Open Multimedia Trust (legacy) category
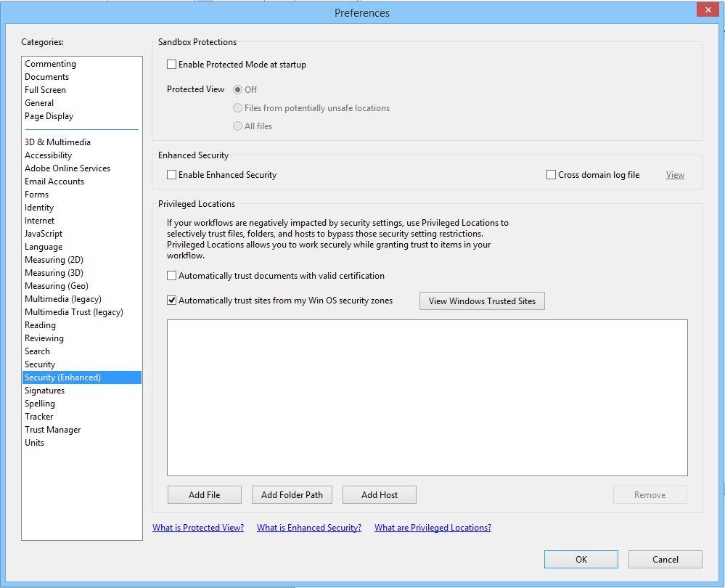This screenshot has height=588, width=725. (x=82, y=312)
